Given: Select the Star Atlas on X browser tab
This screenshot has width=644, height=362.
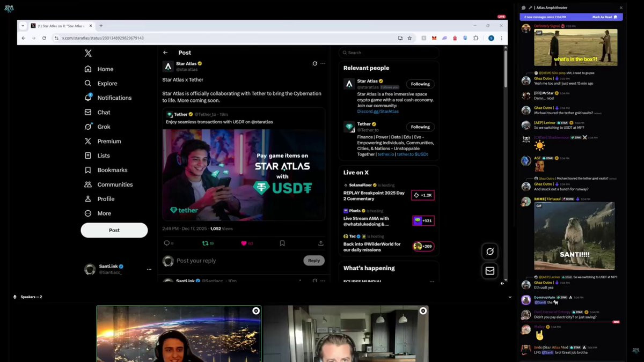Looking at the screenshot, I should tap(61, 26).
